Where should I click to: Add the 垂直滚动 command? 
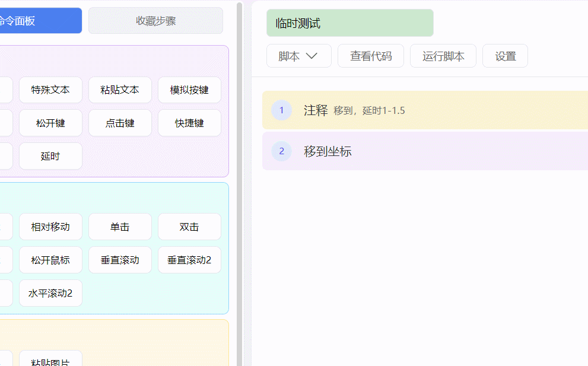click(x=120, y=260)
